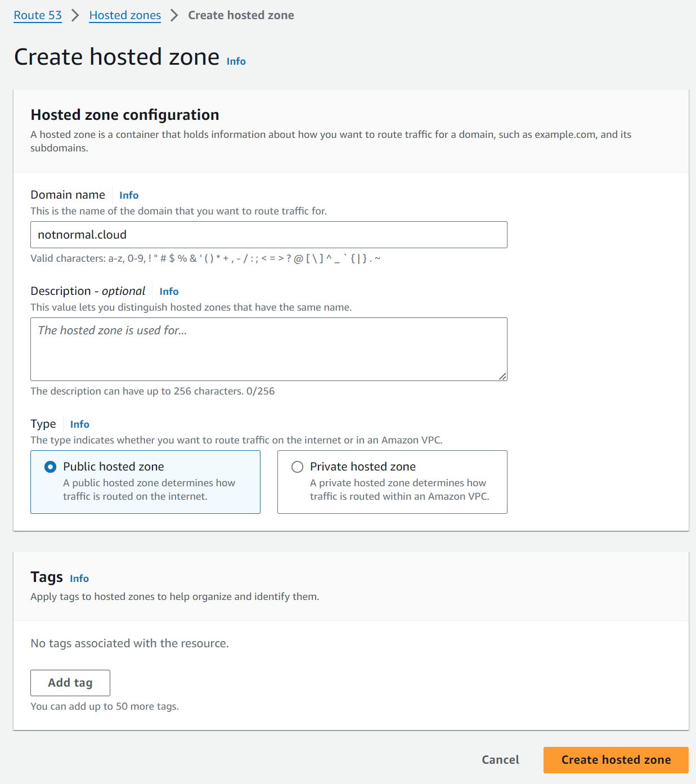The image size is (696, 784).
Task: Click inside the Domain name field
Action: click(x=269, y=235)
